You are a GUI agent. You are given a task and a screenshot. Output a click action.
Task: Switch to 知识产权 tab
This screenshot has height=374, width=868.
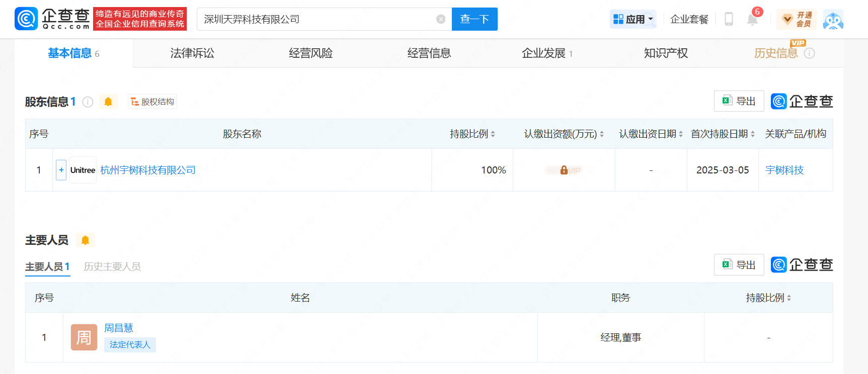(666, 53)
